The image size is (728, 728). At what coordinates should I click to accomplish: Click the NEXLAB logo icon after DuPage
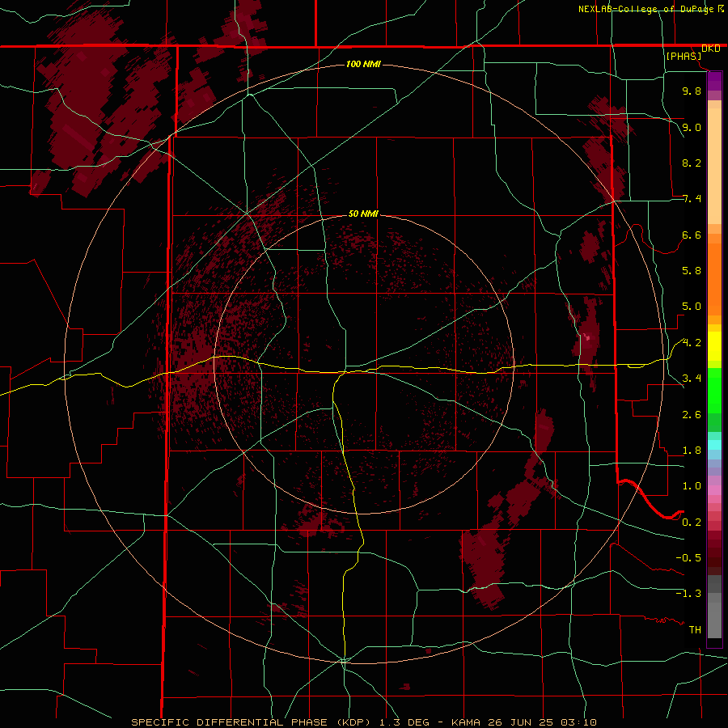[x=721, y=8]
